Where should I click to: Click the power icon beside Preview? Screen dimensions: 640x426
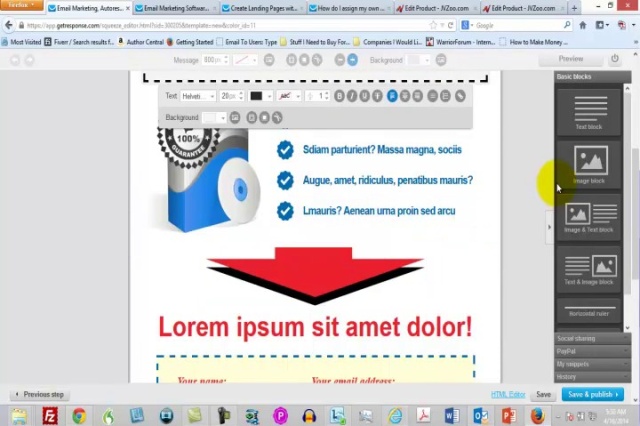point(615,59)
